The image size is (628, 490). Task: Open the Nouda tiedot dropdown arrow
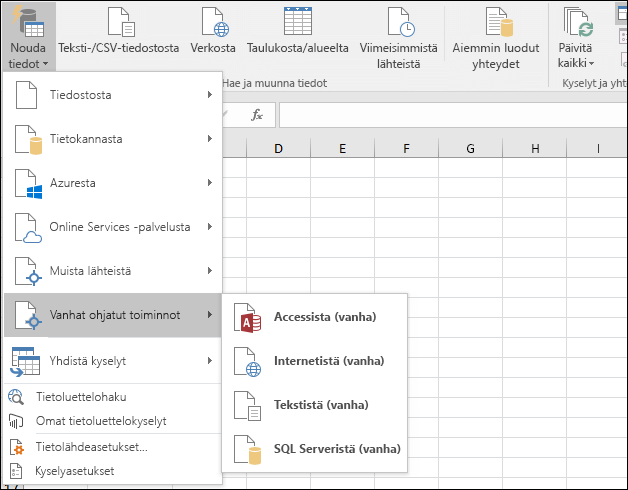coord(45,64)
